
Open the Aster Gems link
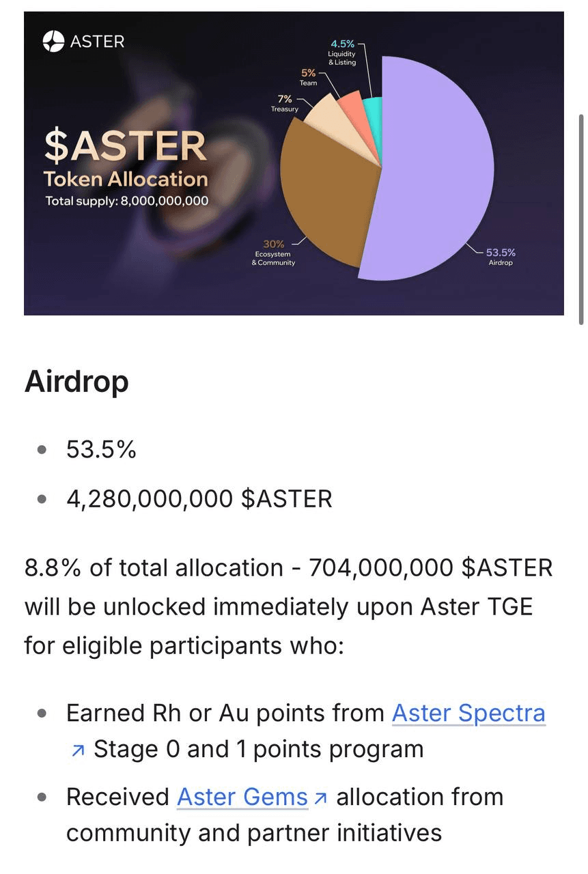pos(242,797)
